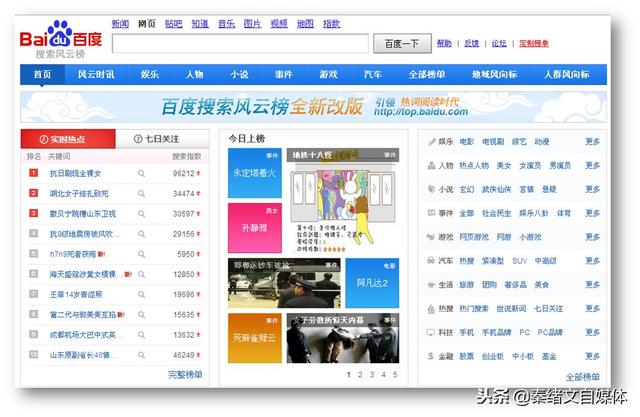640x417 pixels.
Task: Click the 手机品牌 subcategory link
Action: click(497, 333)
